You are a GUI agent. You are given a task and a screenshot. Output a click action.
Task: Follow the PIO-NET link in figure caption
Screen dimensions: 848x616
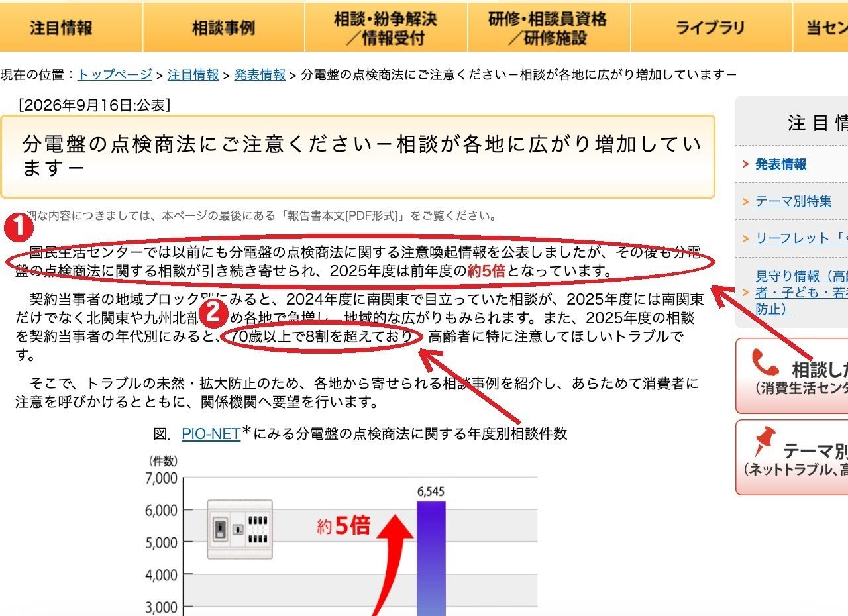[211, 435]
